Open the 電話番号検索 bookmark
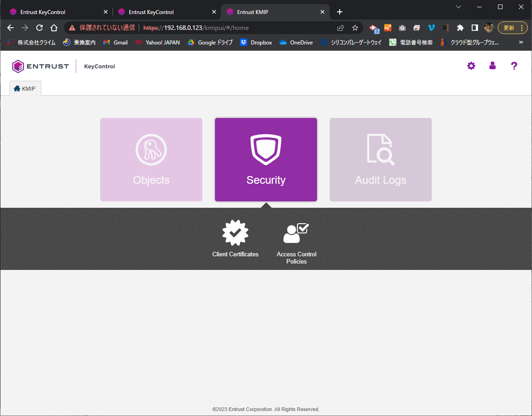The image size is (532, 416). (x=411, y=42)
